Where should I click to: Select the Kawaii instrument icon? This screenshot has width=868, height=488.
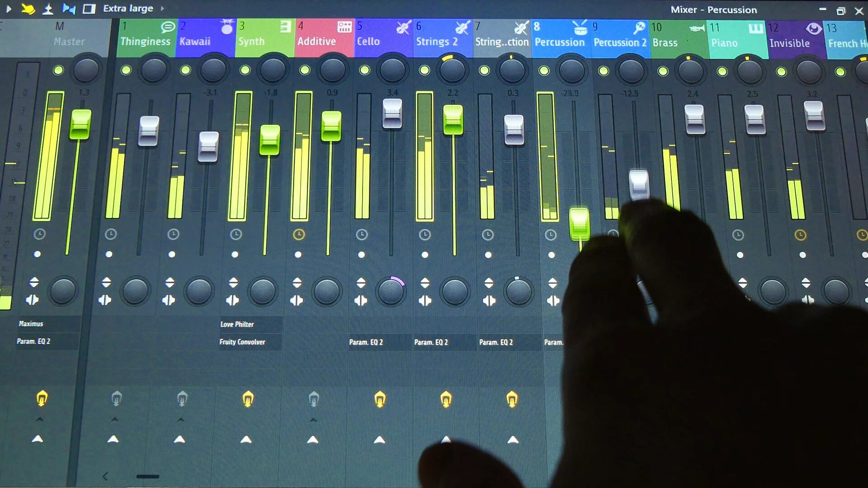226,28
